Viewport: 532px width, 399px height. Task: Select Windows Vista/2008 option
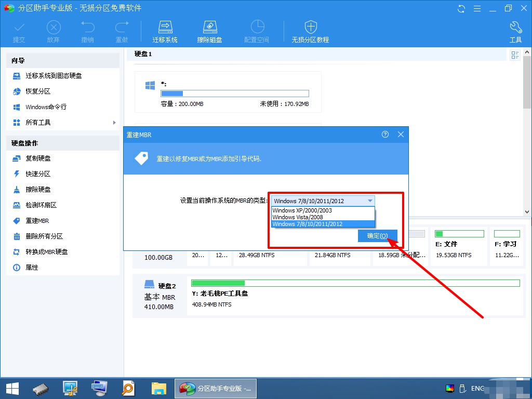[323, 217]
